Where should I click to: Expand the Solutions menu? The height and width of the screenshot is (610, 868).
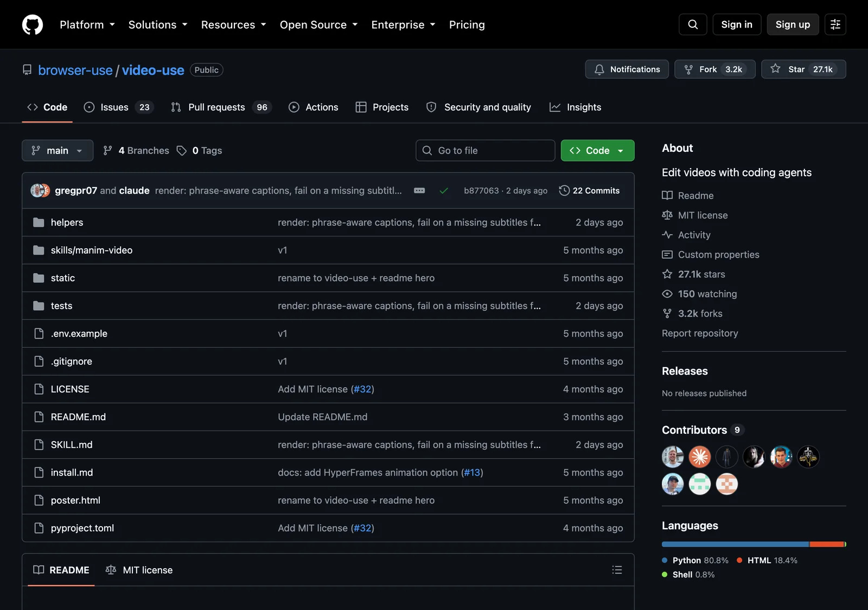158,25
